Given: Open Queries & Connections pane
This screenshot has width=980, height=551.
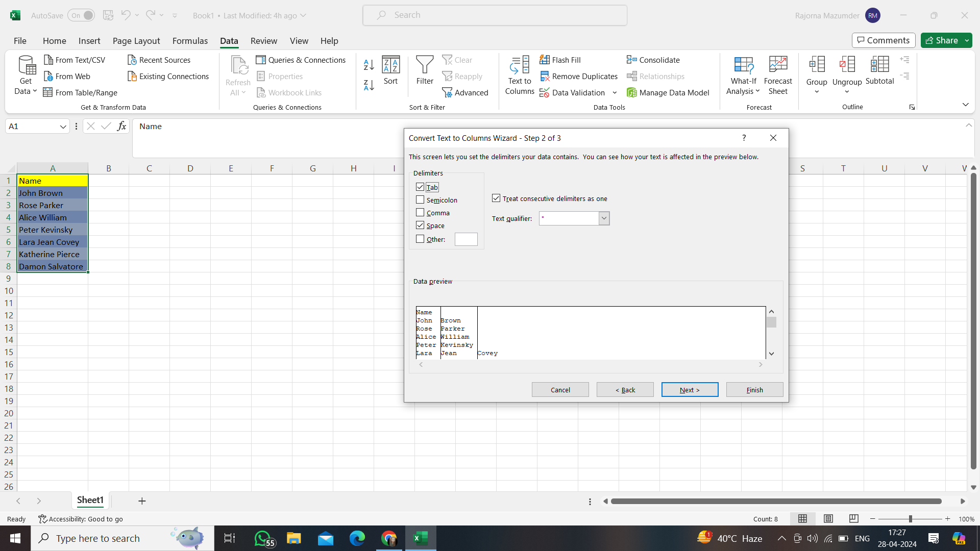Looking at the screenshot, I should (301, 60).
